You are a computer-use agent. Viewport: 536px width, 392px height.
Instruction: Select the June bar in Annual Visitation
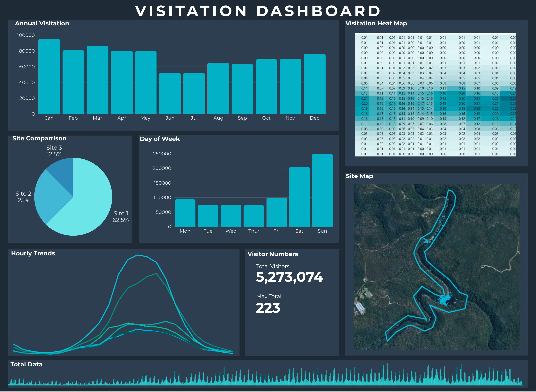[x=170, y=94]
